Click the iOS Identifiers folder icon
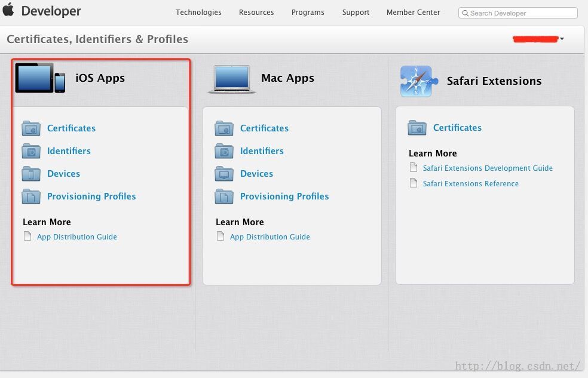 31,151
